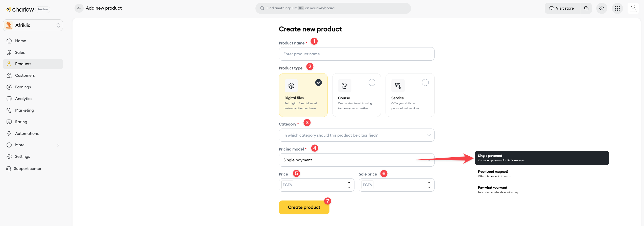Open the apps grid icon

coord(617,8)
